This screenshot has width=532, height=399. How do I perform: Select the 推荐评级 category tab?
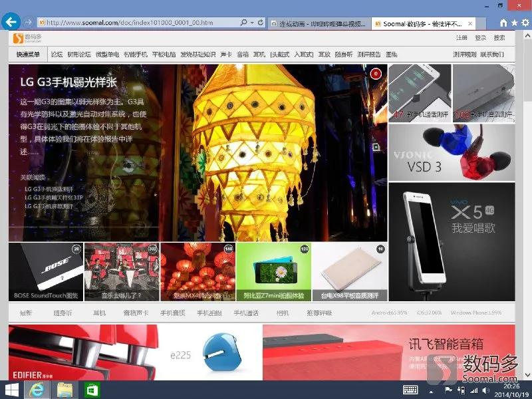319,313
